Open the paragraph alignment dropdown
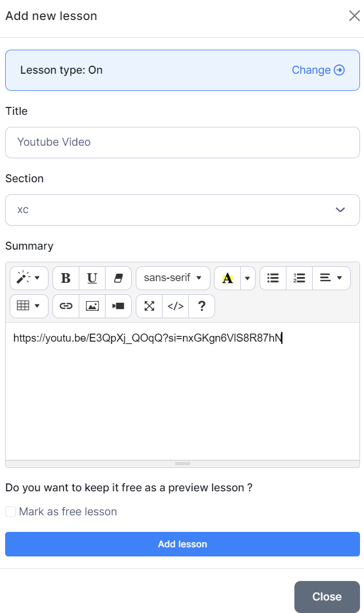 (331, 278)
